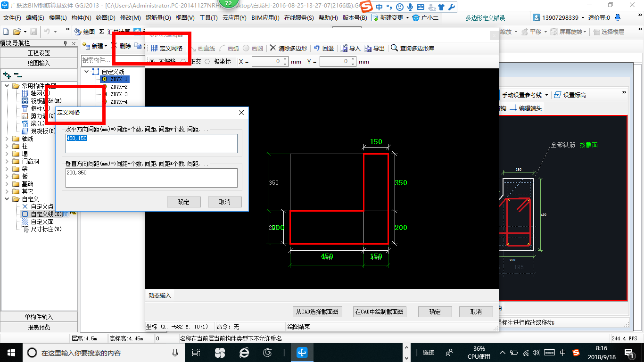This screenshot has height=362, width=644.
Task: Increase the Y offset stepper value
Action: pos(353,59)
